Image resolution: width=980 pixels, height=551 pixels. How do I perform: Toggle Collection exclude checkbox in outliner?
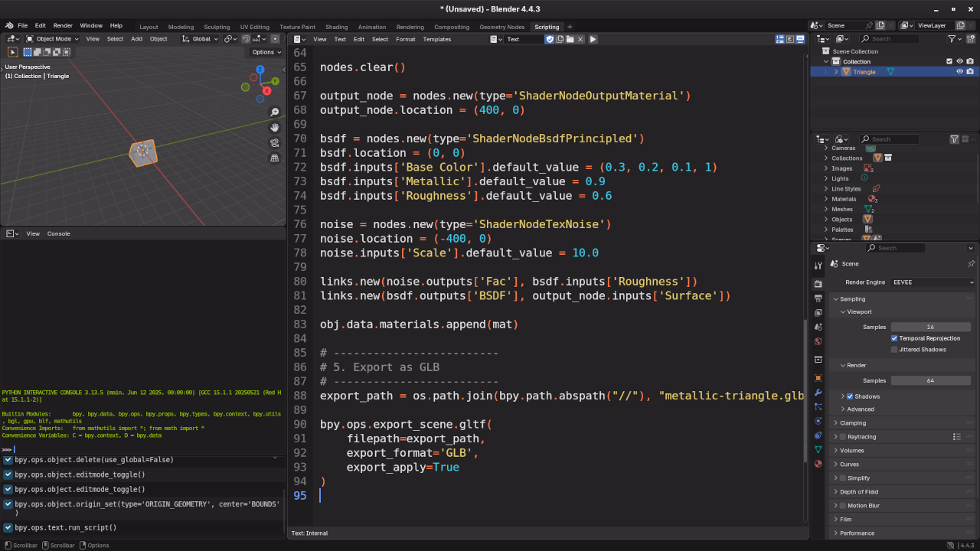click(949, 61)
